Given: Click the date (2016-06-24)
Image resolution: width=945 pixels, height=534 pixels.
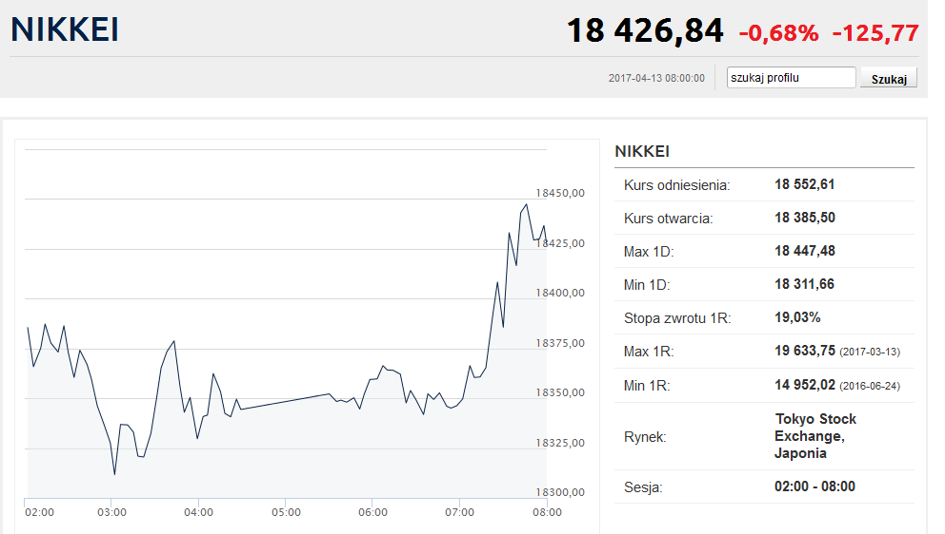Looking at the screenshot, I should pos(870,386).
